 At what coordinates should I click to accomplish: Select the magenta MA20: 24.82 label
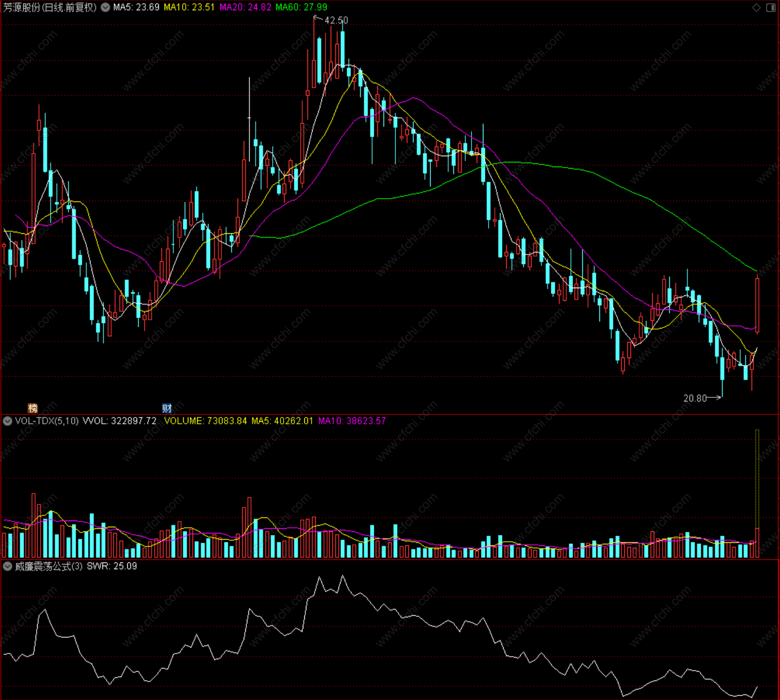click(245, 7)
